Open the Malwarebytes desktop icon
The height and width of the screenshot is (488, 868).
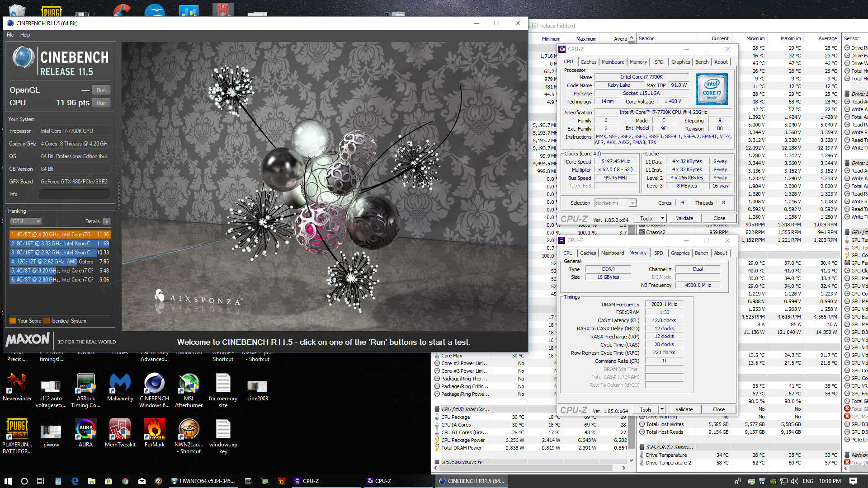[x=120, y=387]
